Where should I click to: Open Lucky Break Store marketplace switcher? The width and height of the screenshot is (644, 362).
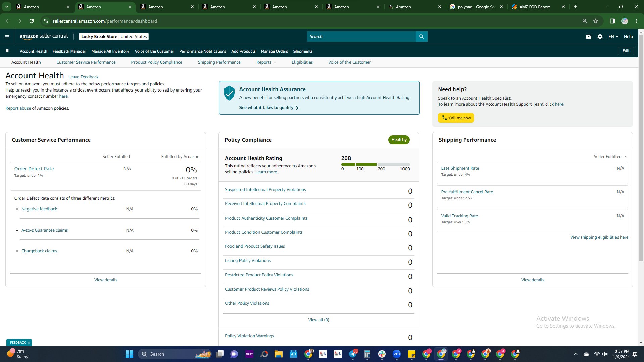[114, 37]
